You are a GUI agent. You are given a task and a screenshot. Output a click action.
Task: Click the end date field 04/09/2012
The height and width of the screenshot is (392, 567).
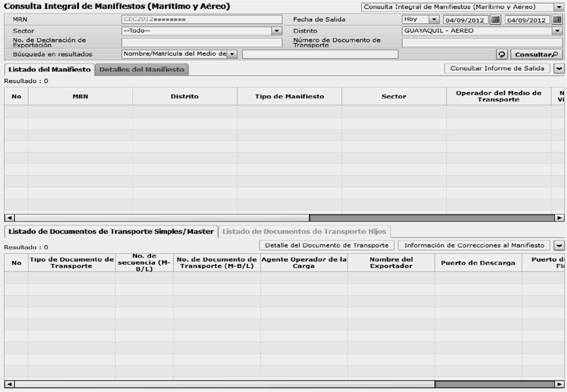[x=527, y=20]
